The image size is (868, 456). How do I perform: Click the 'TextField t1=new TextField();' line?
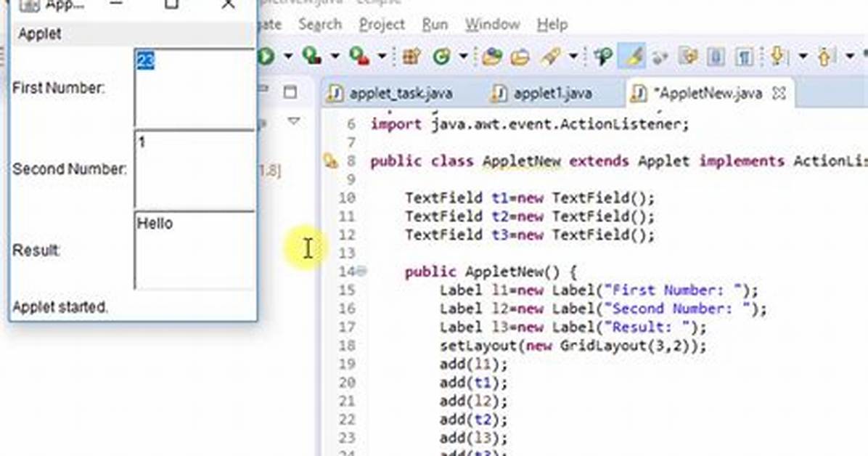pyautogui.click(x=530, y=198)
